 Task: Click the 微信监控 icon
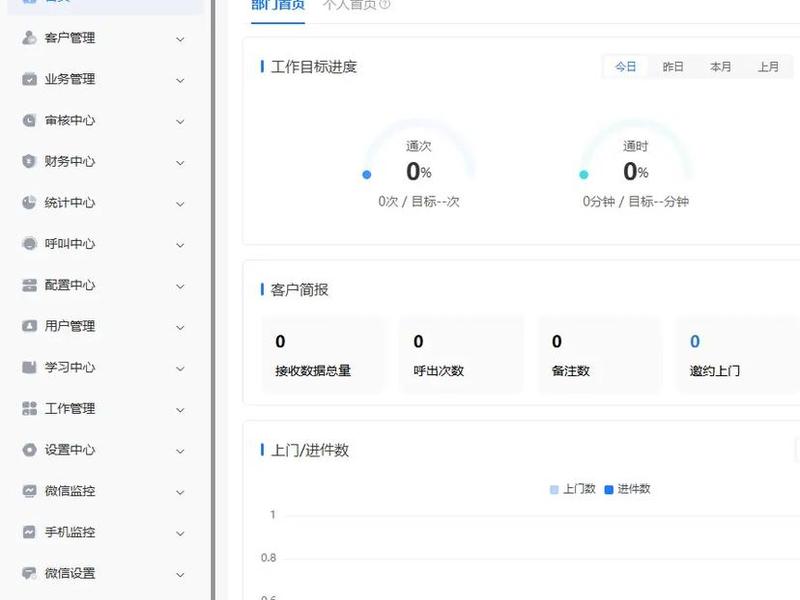pos(30,491)
